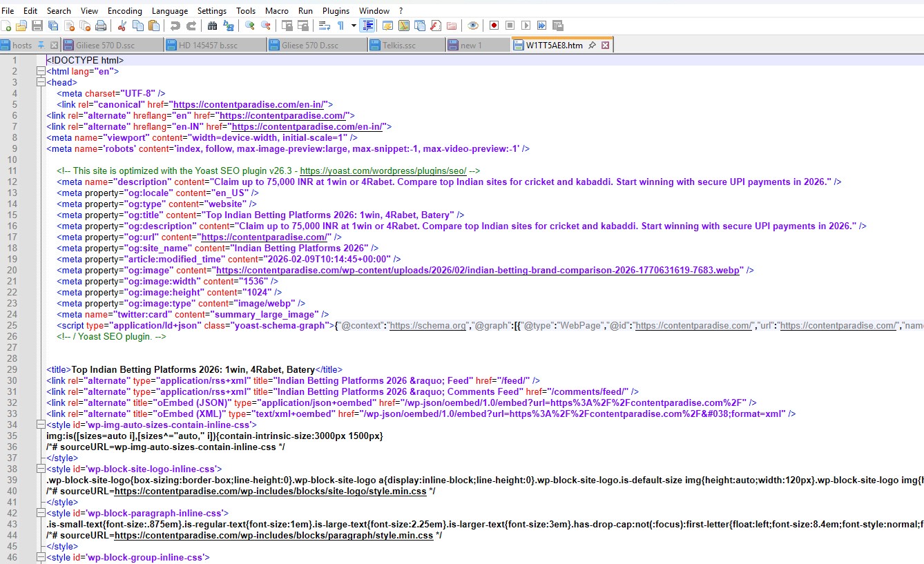The height and width of the screenshot is (564, 924).
Task: Collapse the wp-block-site-logo style block on line 38
Action: [40, 469]
